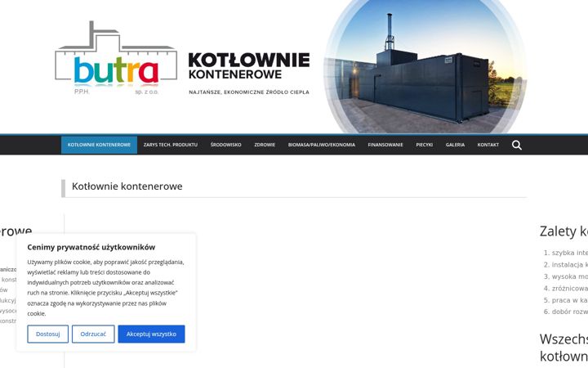Open Biomasa/Paliwo/Ekonomia menu item
588x368 pixels.
[x=322, y=145]
